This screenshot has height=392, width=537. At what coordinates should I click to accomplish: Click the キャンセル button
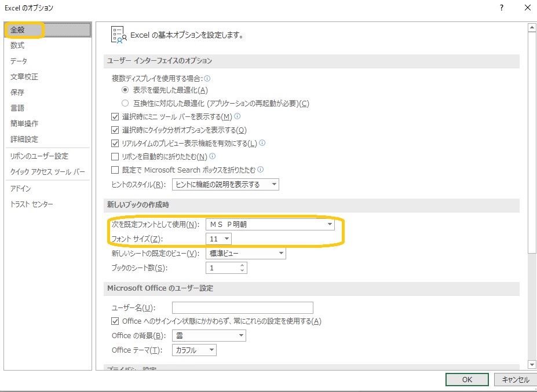click(x=515, y=380)
